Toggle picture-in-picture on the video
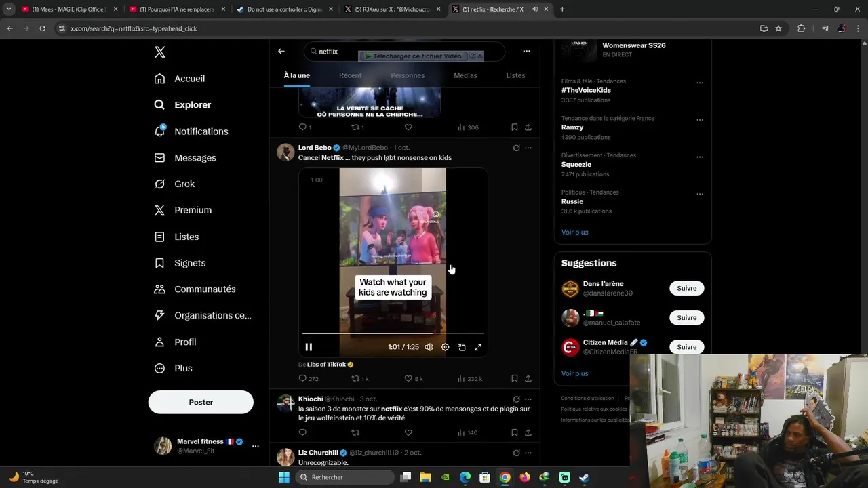Viewport: 868px width, 488px height. pyautogui.click(x=461, y=347)
